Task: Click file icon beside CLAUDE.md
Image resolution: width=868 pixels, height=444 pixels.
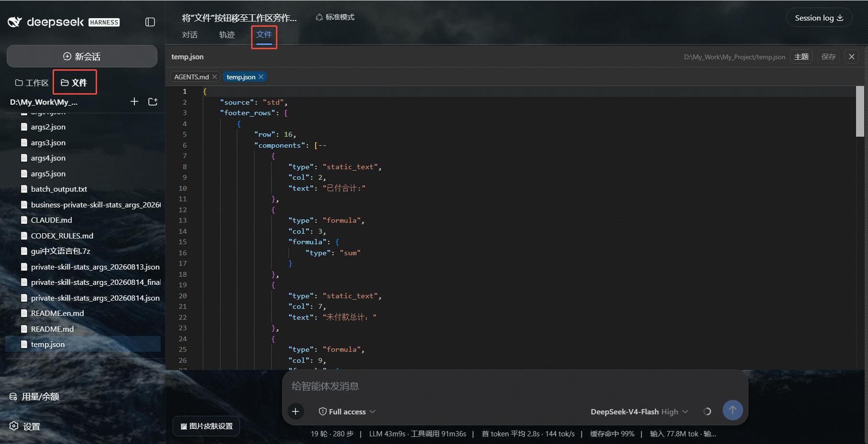Action: pos(24,220)
